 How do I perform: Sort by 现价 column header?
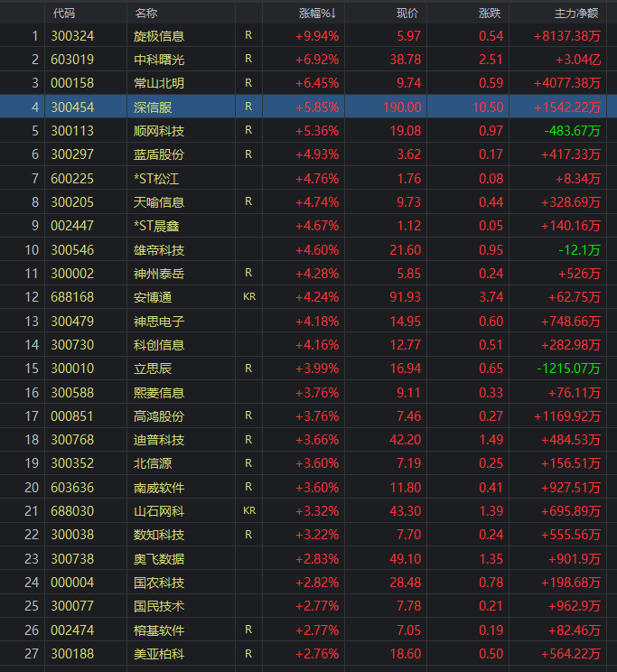[407, 14]
